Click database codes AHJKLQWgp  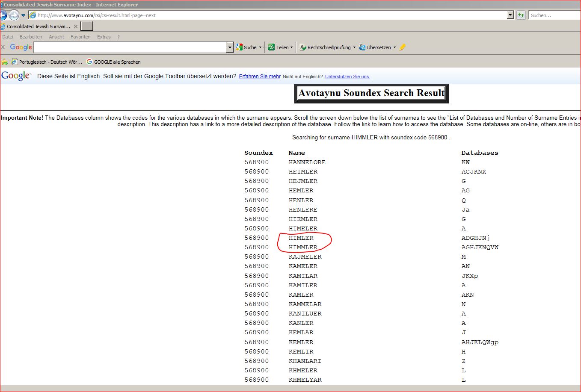[x=480, y=342]
